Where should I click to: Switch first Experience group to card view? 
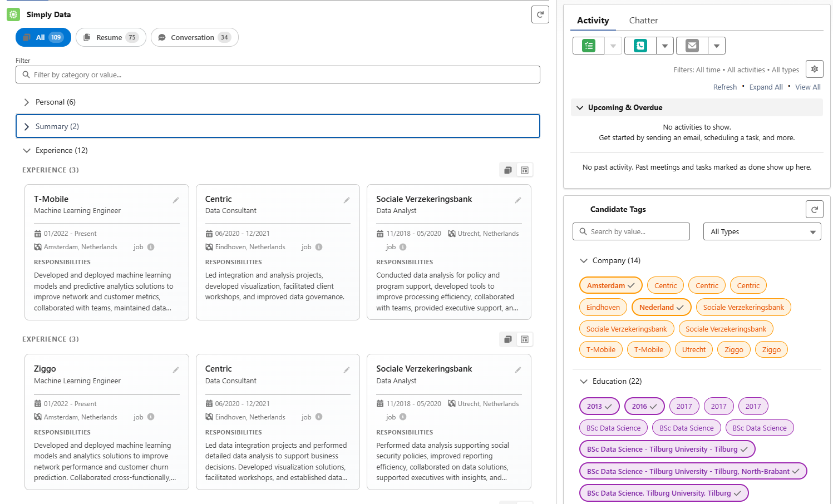tap(507, 170)
